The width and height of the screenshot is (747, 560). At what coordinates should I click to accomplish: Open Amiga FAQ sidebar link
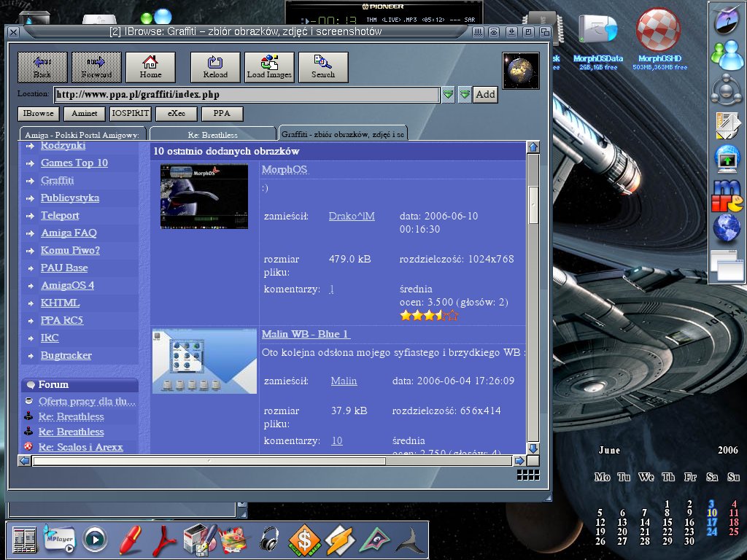tap(69, 233)
